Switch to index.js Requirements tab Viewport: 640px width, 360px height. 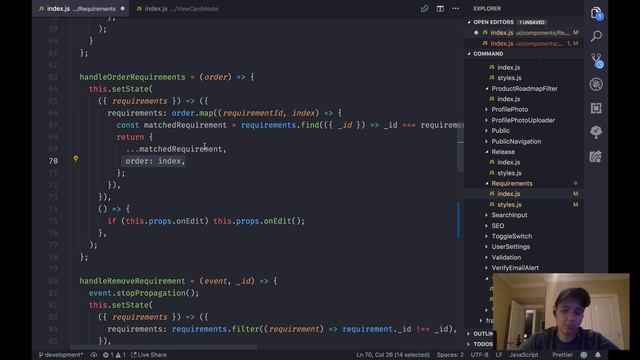[x=81, y=9]
